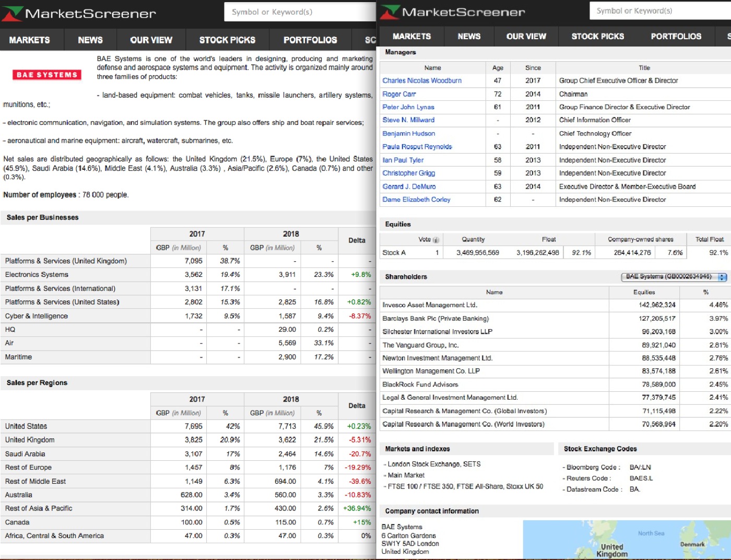Open MARKETS menu in the left window
Image resolution: width=731 pixels, height=560 pixels.
click(x=30, y=40)
